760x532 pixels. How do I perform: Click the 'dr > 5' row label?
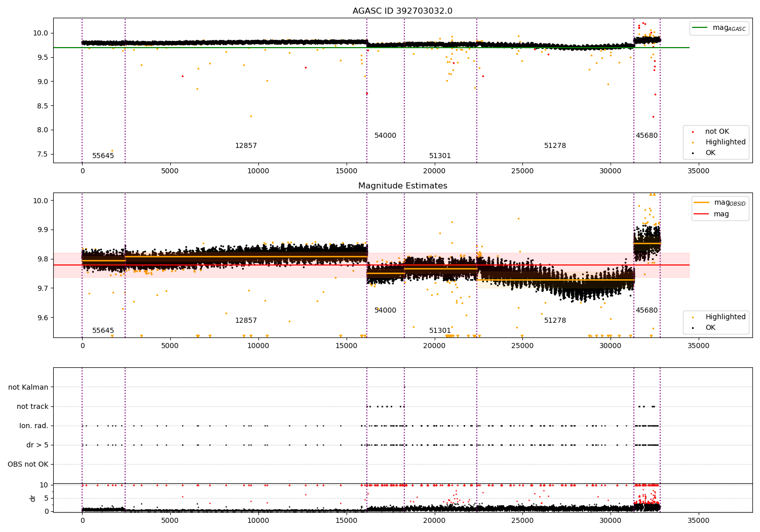tap(37, 445)
